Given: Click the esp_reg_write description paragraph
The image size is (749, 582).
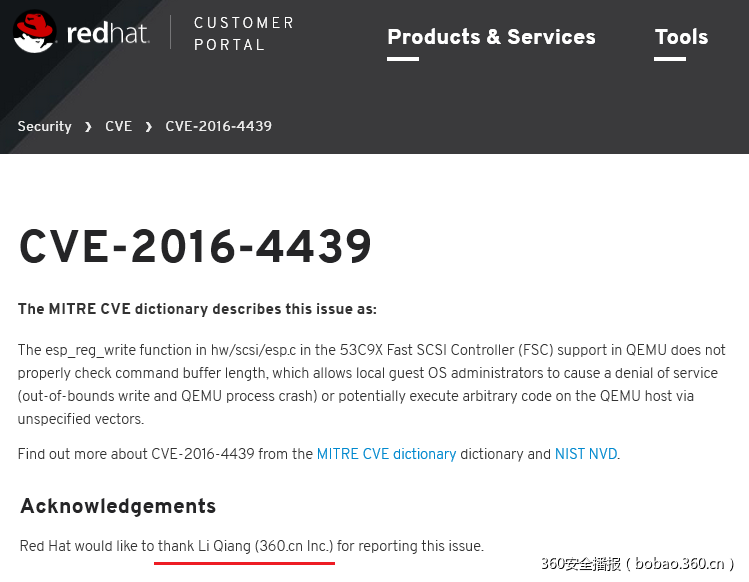Looking at the screenshot, I should coord(371,384).
